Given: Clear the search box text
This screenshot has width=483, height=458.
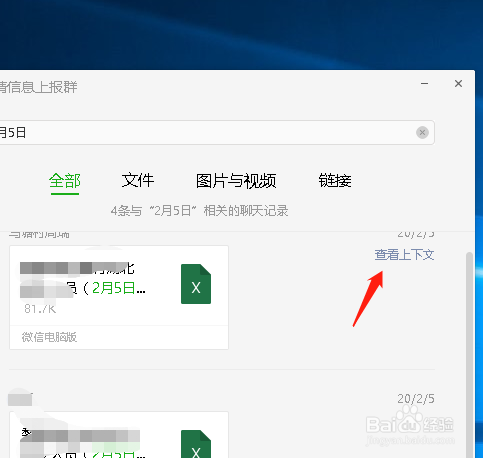Looking at the screenshot, I should [422, 133].
